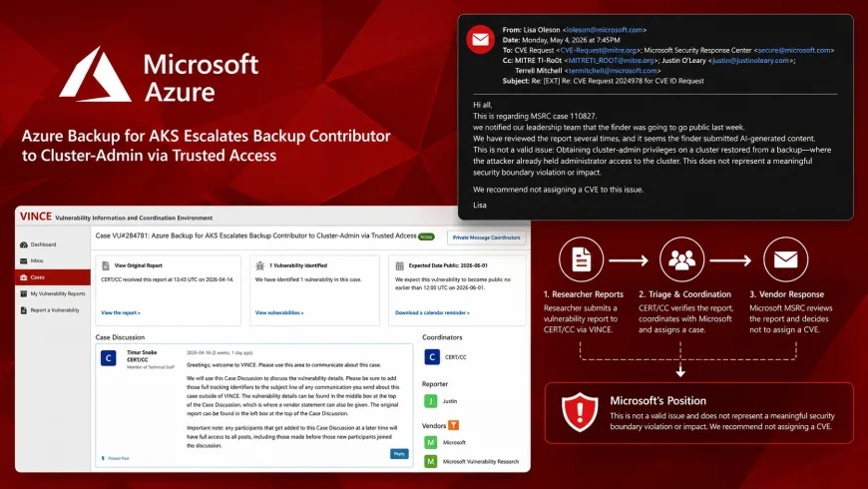Click the red mail envelope icon in email header
This screenshot has height=489, width=868.
click(x=481, y=40)
